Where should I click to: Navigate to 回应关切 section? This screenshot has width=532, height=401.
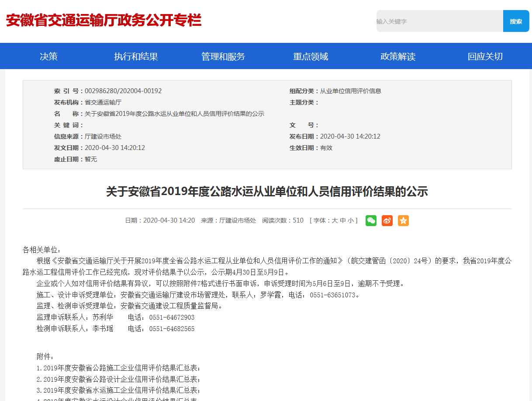coord(485,56)
